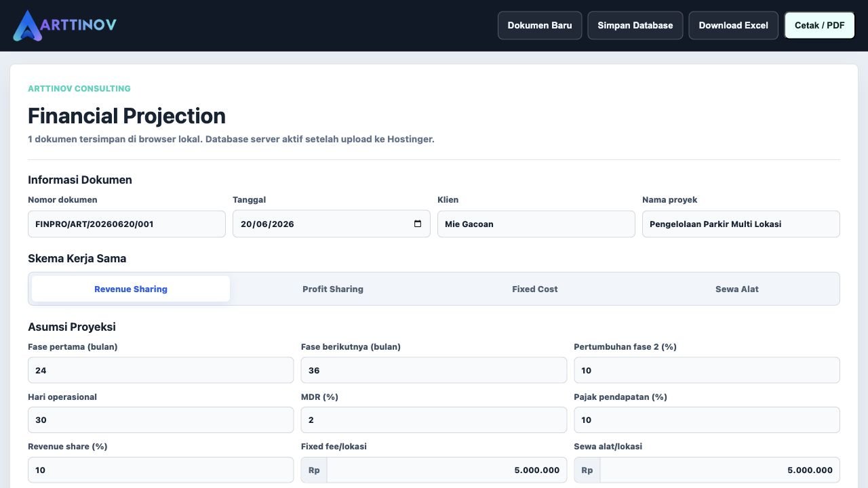Click the Tanggal date field

point(332,224)
